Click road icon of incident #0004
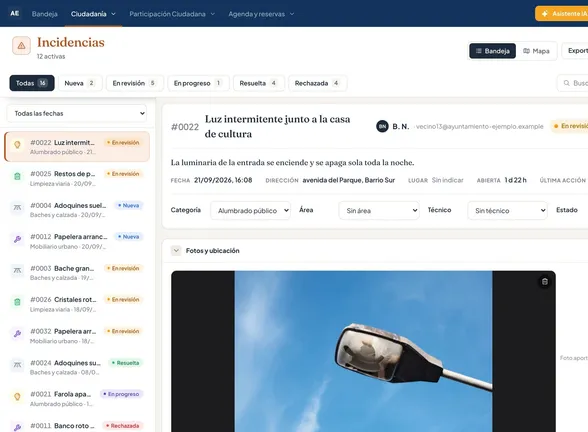Image resolution: width=588 pixels, height=432 pixels. (17, 208)
